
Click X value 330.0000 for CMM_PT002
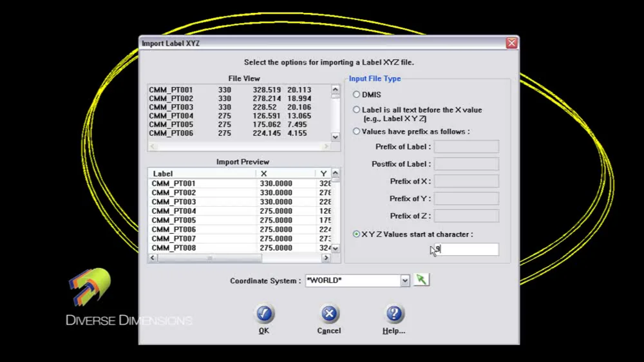click(x=276, y=193)
